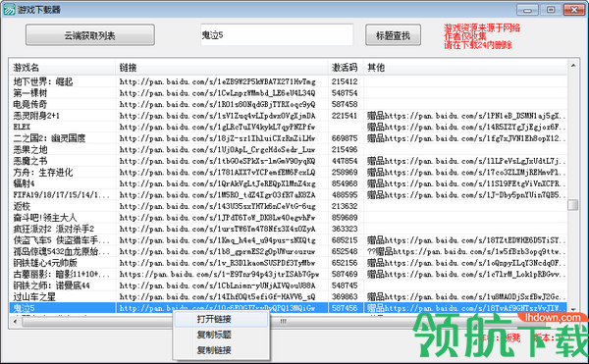Select the FIFA19/18/17/15/14 row
This screenshot has width=589, height=364.
(x=288, y=195)
